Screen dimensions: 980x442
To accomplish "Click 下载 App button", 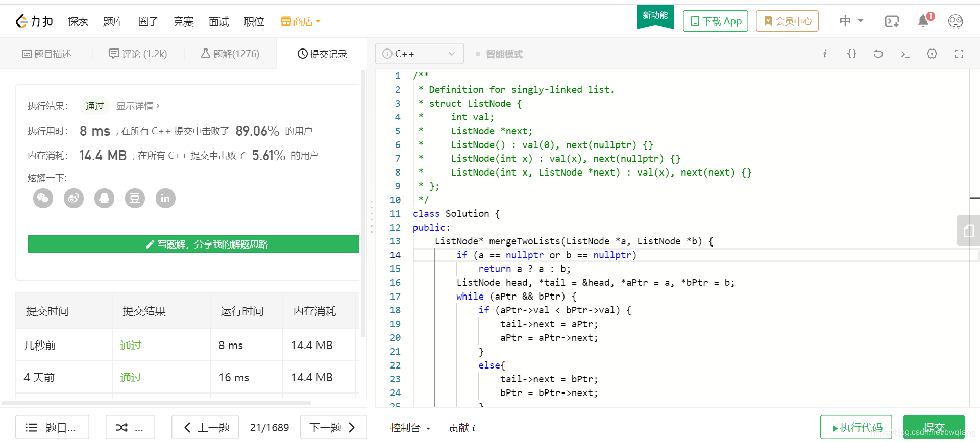I will tap(716, 21).
